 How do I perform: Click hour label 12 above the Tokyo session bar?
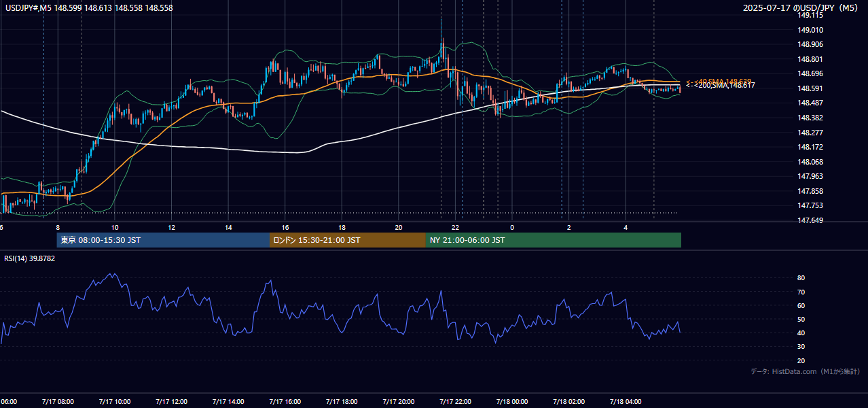pyautogui.click(x=171, y=227)
